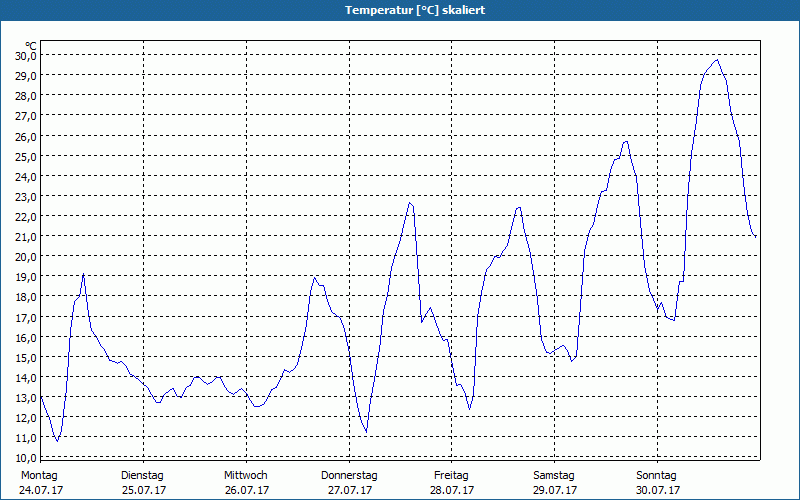Click the 18,0 y-axis label
This screenshot has width=800, height=500.
(x=26, y=297)
